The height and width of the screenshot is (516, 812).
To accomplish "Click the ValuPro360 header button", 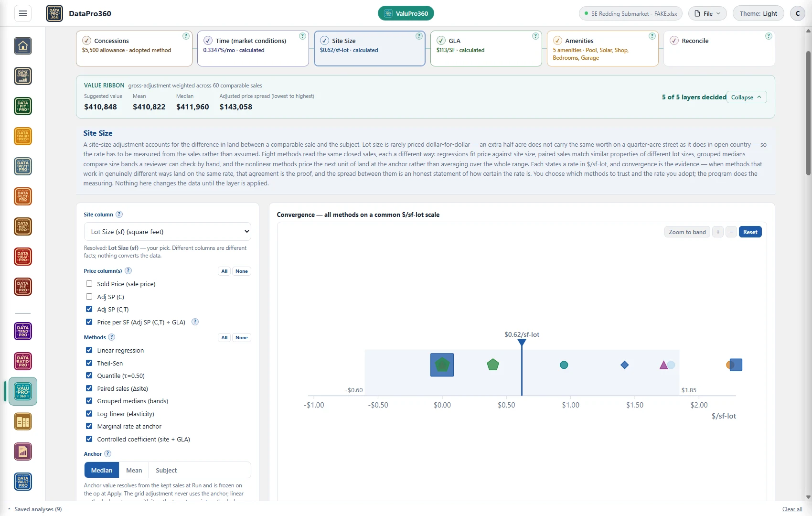I will tap(406, 13).
